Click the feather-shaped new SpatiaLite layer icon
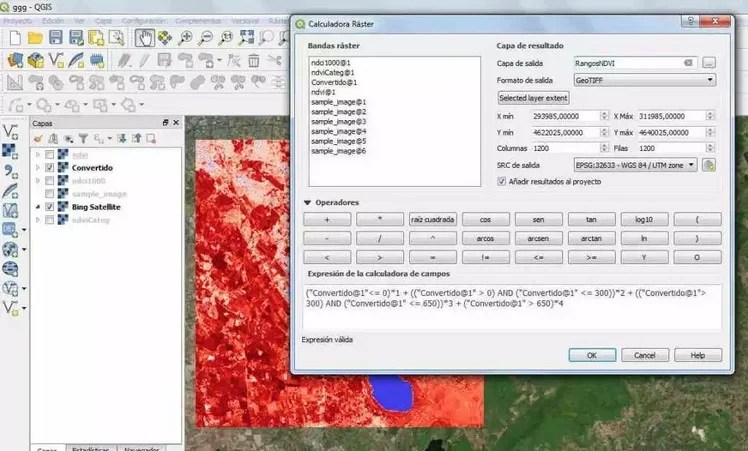This screenshot has width=748, height=451. [76, 60]
